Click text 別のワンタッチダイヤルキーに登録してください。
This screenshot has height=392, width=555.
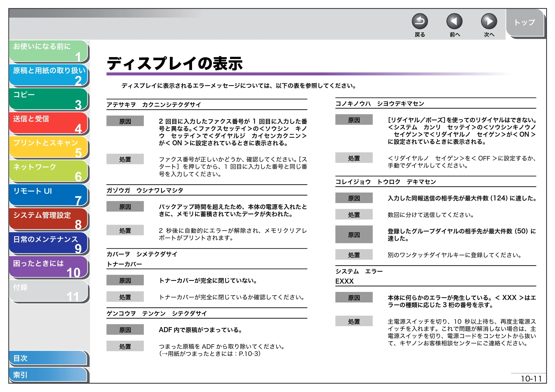pos(455,255)
